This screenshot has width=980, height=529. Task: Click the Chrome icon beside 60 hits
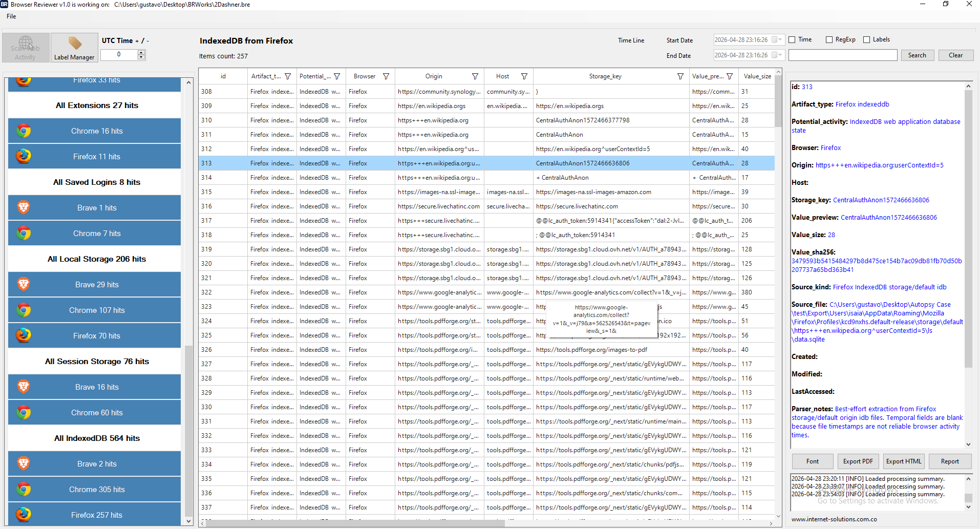[x=24, y=413]
